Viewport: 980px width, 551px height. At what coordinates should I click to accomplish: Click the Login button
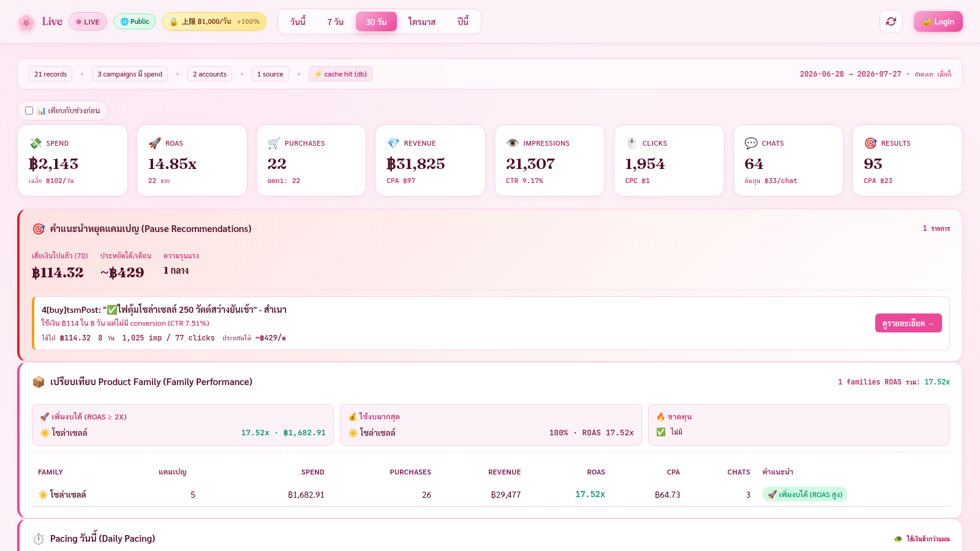coord(938,21)
